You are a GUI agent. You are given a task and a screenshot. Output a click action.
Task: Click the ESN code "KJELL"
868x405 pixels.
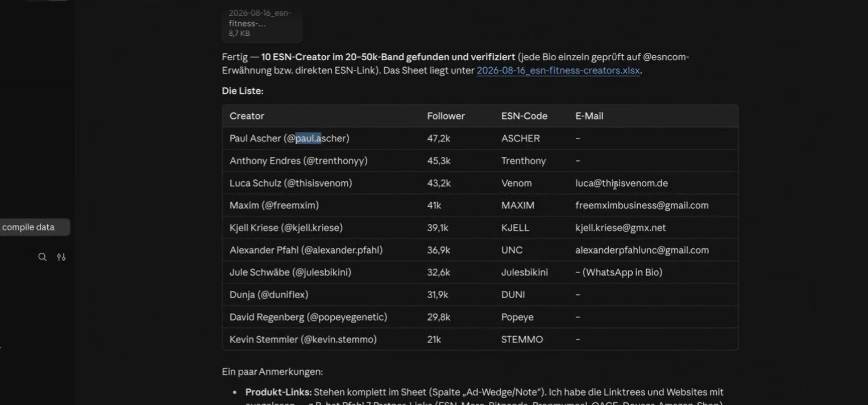click(x=515, y=228)
